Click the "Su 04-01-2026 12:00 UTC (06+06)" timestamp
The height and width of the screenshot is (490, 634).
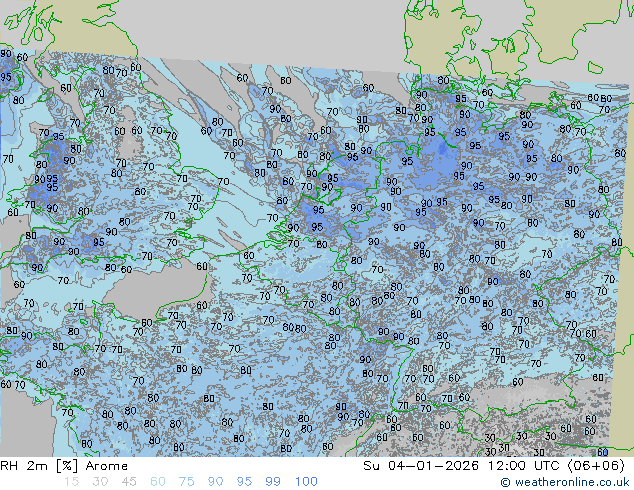pos(494,466)
